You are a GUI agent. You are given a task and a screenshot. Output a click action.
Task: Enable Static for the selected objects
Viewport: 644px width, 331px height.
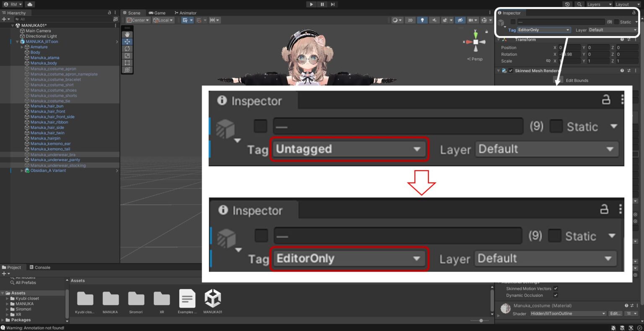tap(617, 22)
